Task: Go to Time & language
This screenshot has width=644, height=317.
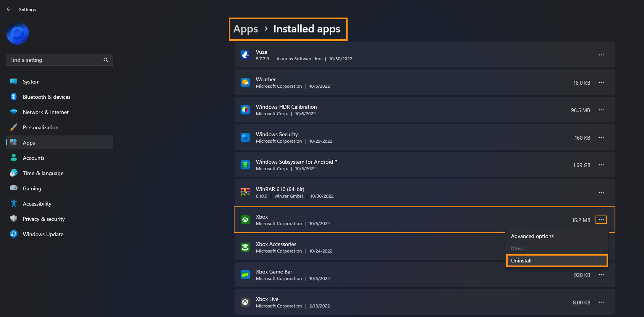Action: pyautogui.click(x=59, y=173)
